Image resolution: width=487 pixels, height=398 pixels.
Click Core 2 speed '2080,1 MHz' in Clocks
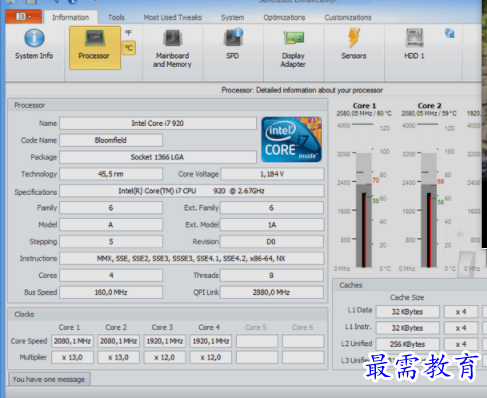click(x=119, y=341)
